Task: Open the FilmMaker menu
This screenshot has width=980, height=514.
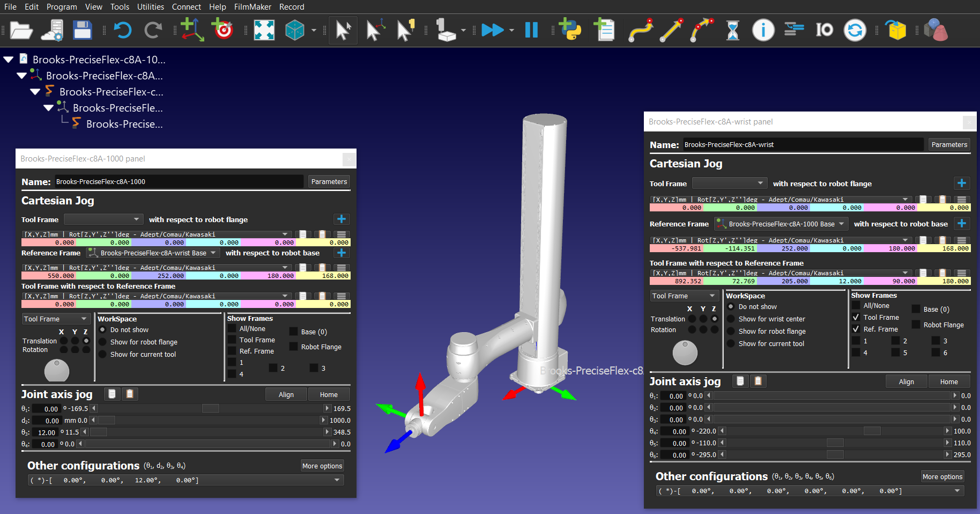Action: coord(253,7)
